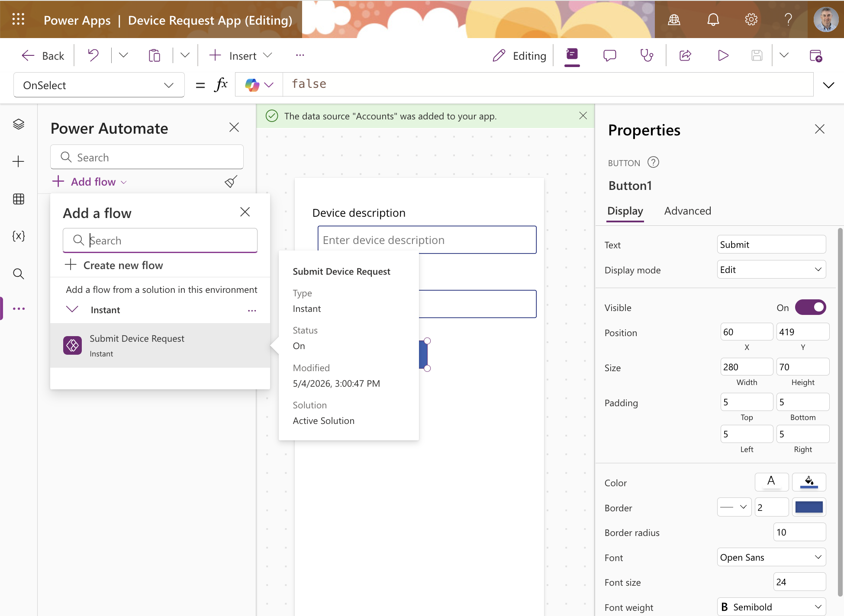
Task: Click the Power Automate pane search box
Action: 147,157
